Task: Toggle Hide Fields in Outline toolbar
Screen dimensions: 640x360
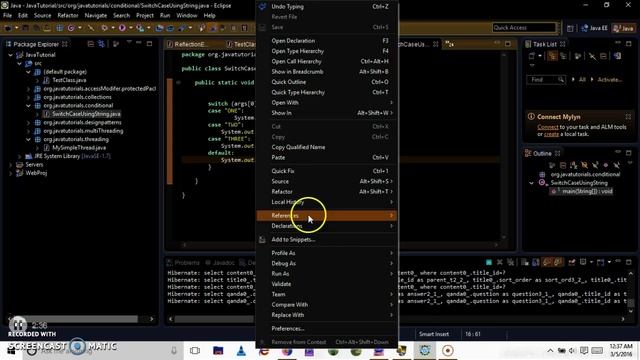Action: coord(584,165)
